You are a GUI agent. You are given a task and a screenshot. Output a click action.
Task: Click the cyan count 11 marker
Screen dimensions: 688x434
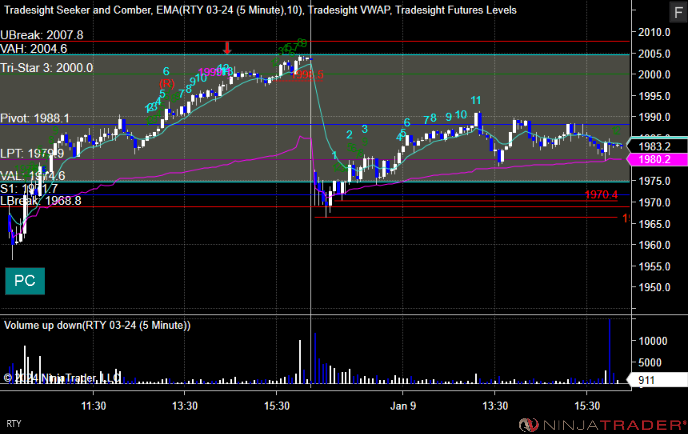click(x=476, y=100)
